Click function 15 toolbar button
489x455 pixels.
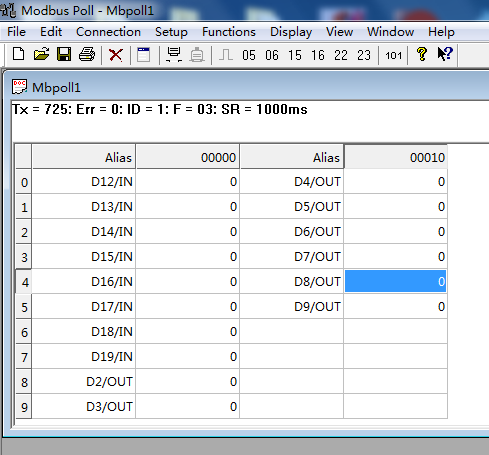pyautogui.click(x=295, y=55)
